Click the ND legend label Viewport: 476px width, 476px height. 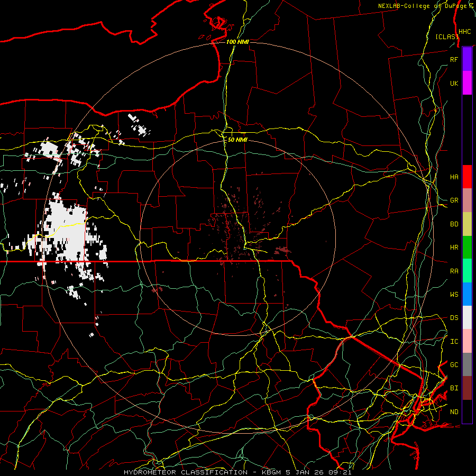(x=454, y=411)
